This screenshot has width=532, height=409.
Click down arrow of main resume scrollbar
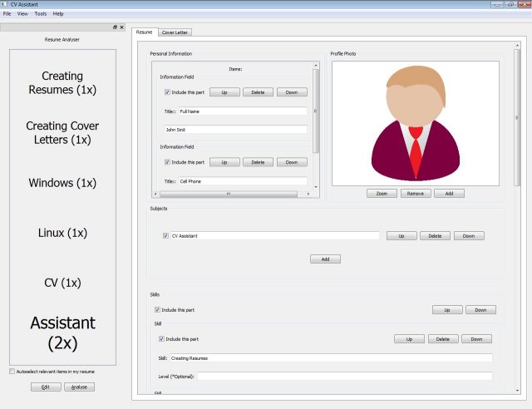517,391
